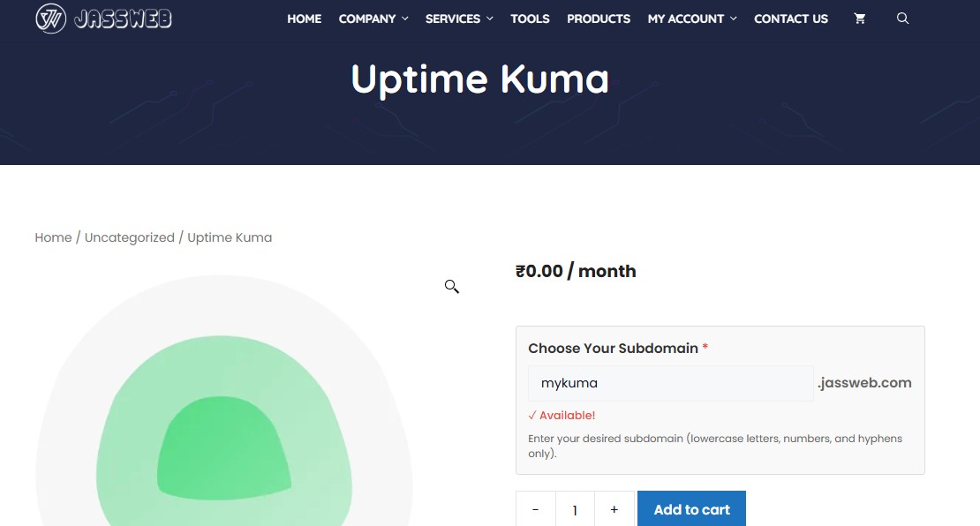Viewport: 980px width, 526px height.
Task: Click the JassWeb text wordmark
Action: [123, 19]
